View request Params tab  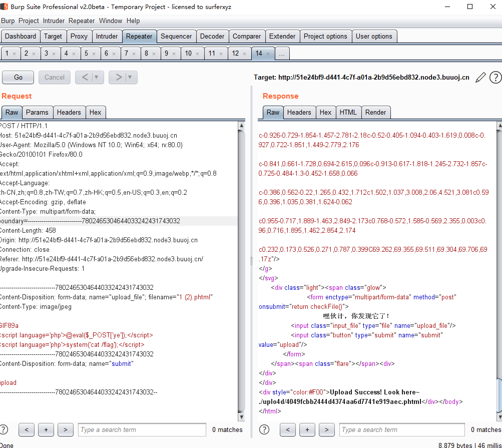click(37, 113)
